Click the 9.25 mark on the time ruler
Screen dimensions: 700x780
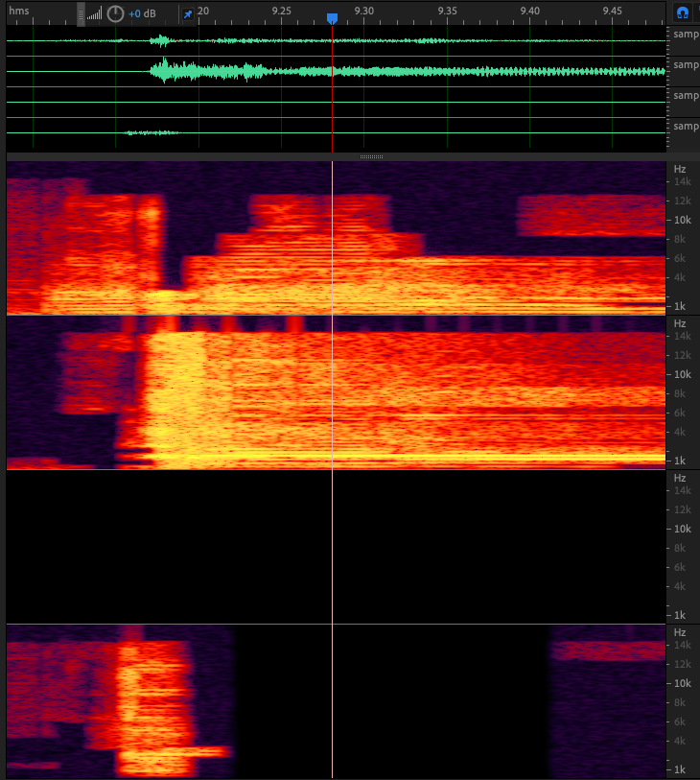pos(282,11)
